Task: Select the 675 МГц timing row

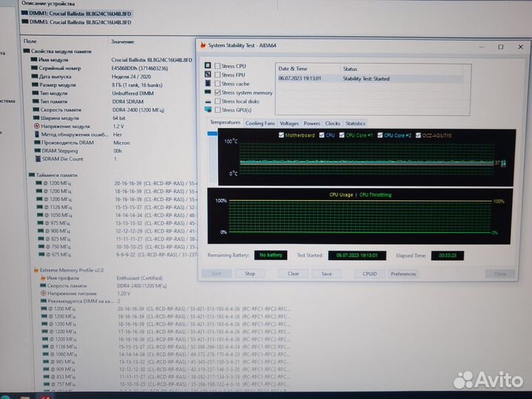Action: [117, 254]
